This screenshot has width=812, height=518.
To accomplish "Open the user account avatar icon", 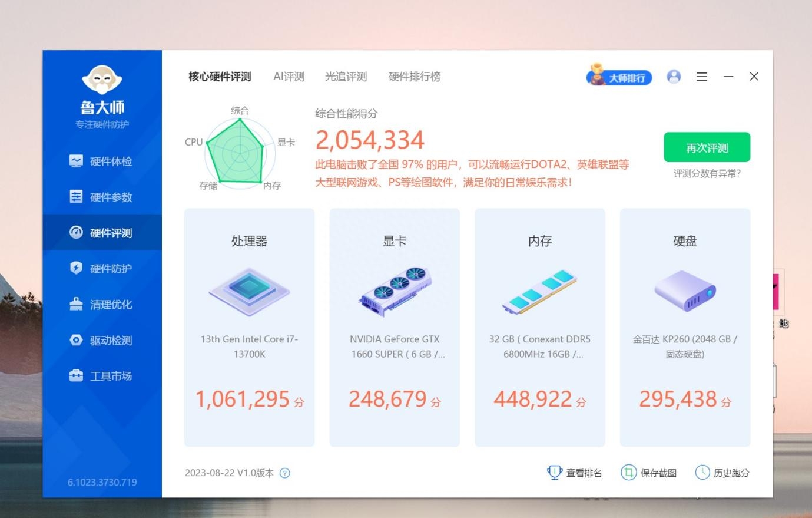I will click(x=674, y=77).
